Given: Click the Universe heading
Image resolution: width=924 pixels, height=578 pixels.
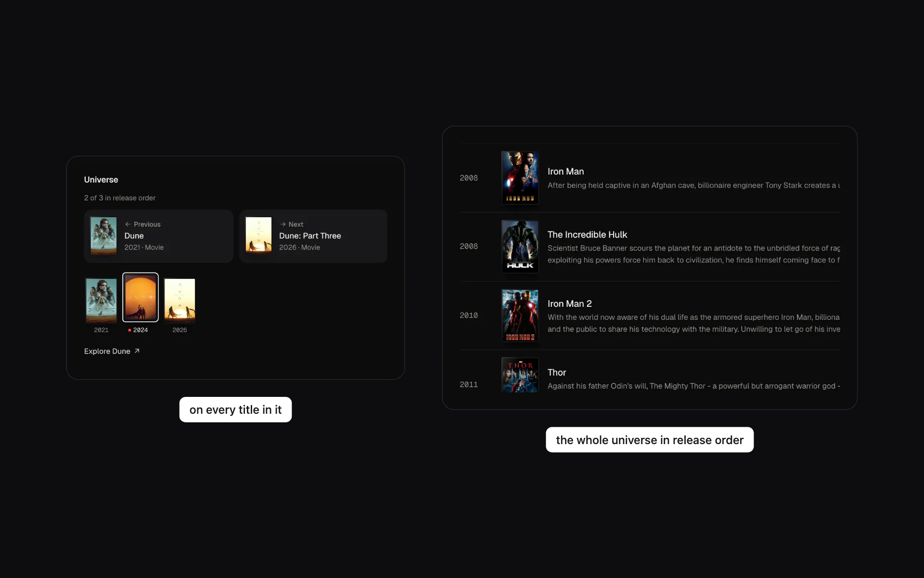Looking at the screenshot, I should (x=101, y=180).
